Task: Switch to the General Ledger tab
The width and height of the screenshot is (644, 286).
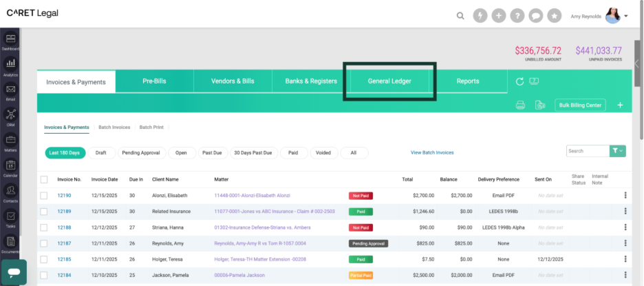Action: tap(389, 81)
